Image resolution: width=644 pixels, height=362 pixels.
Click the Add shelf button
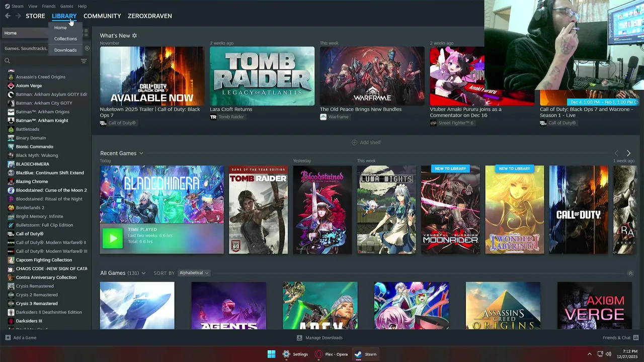366,142
